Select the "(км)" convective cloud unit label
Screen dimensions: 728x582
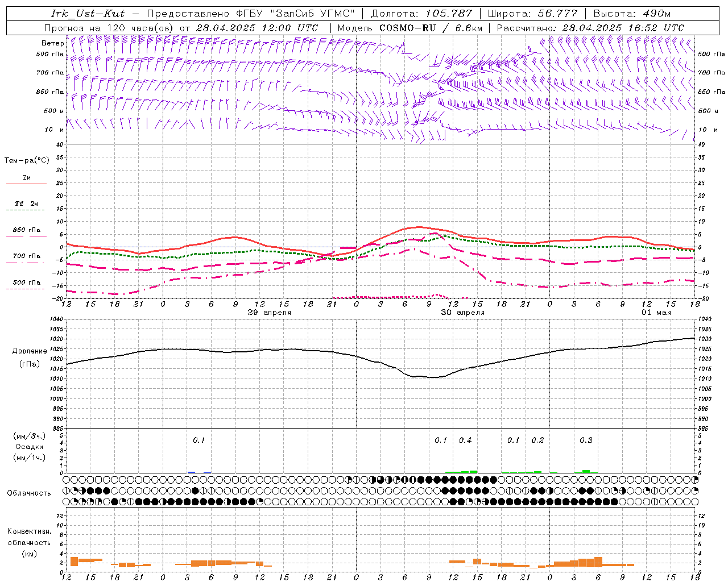(29, 554)
